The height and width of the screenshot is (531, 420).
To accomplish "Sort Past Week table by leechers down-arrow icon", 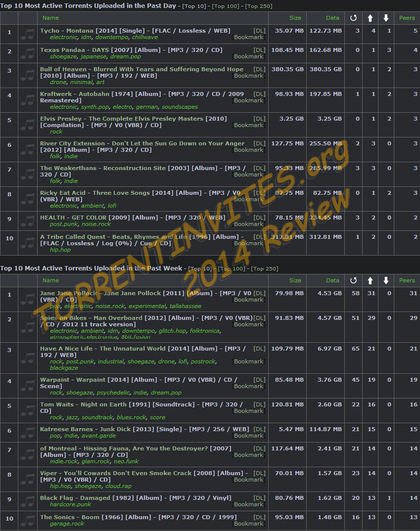I will pyautogui.click(x=386, y=280).
